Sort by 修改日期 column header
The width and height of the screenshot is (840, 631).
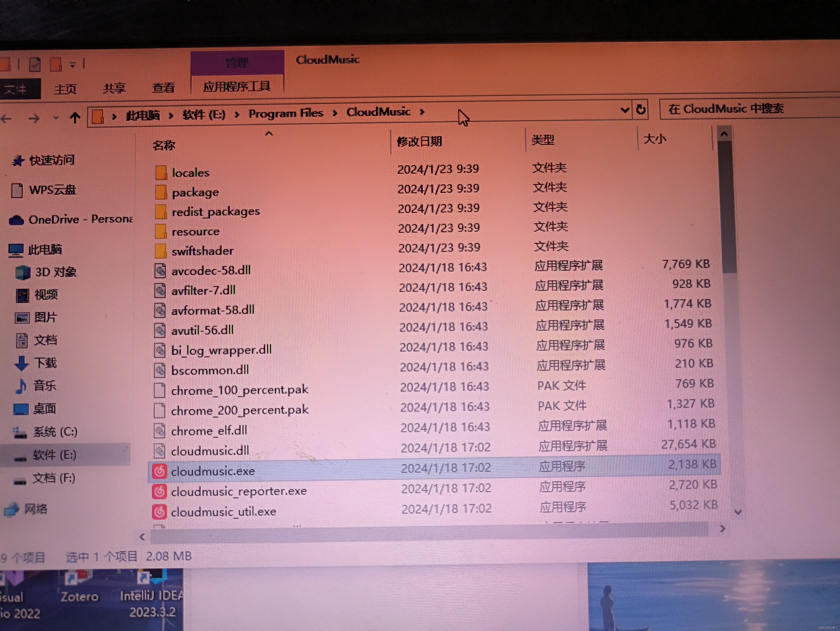pyautogui.click(x=419, y=142)
